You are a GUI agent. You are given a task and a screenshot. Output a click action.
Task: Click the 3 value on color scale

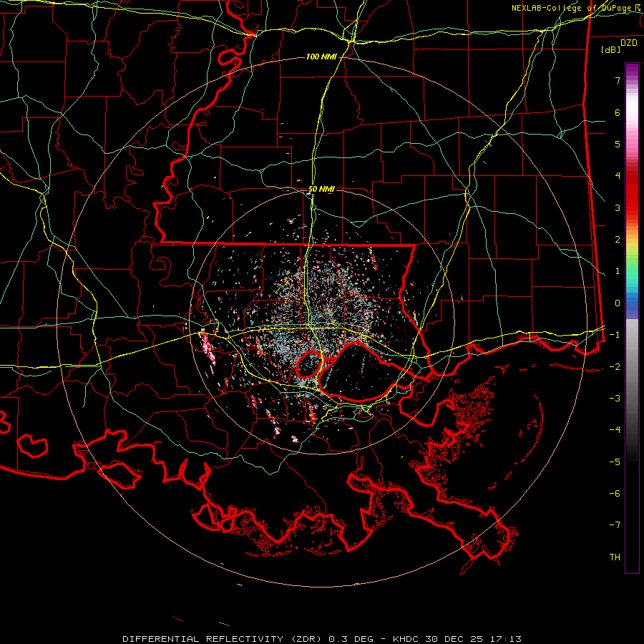point(618,208)
